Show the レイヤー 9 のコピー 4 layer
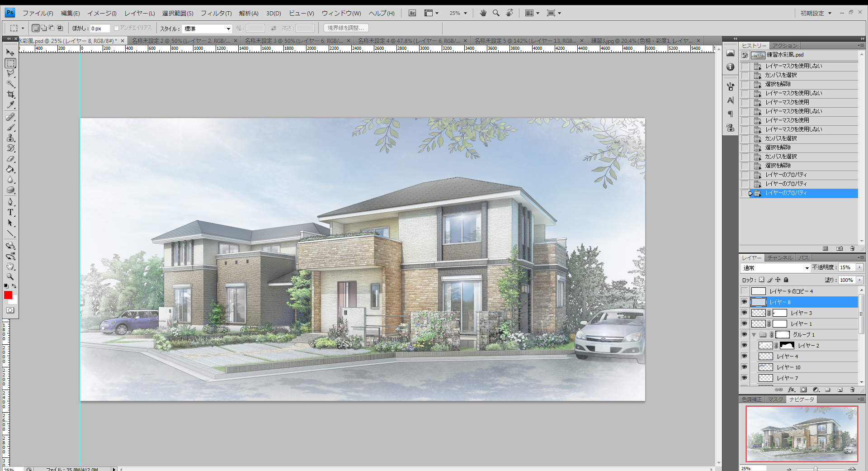 [745, 291]
